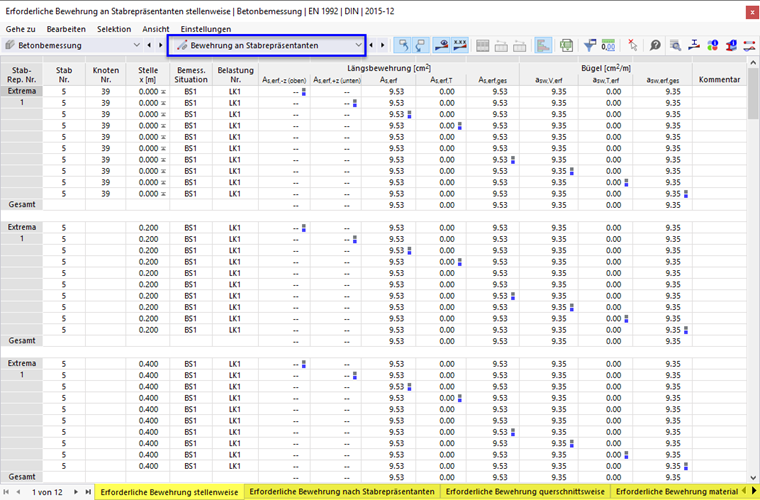Viewport: 760px width, 500px height.
Task: Jump to last page of 12
Action: coord(88,492)
